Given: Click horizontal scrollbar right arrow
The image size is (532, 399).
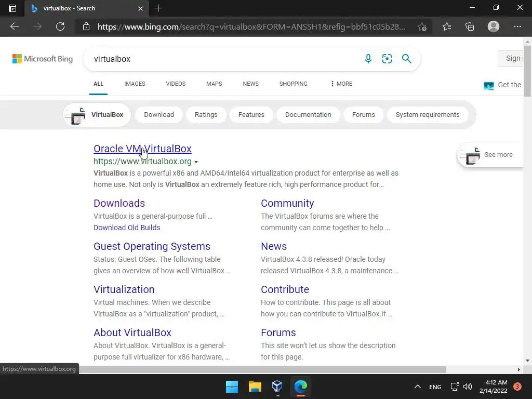Looking at the screenshot, I should [x=518, y=369].
